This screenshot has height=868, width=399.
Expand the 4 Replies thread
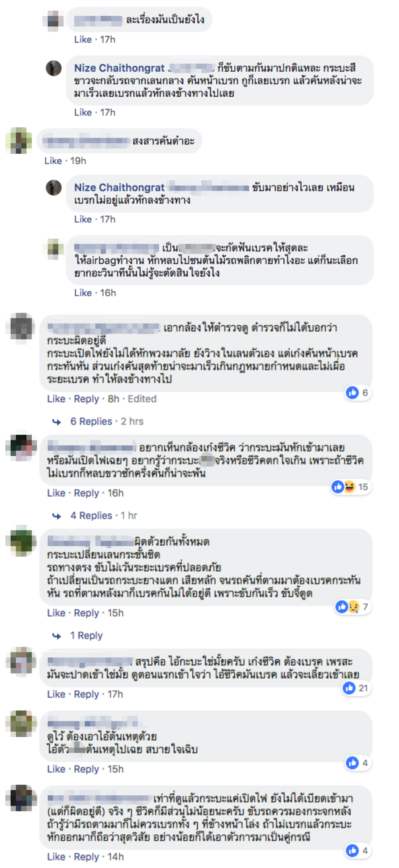click(91, 516)
